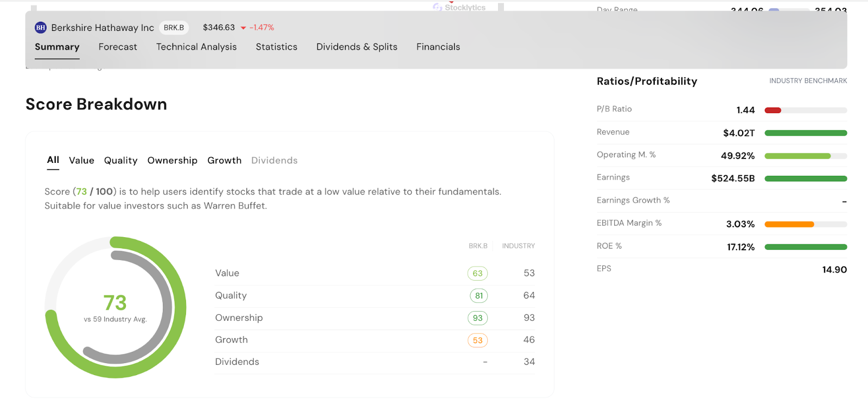This screenshot has width=868, height=412.
Task: Open the Summary tab
Action: [57, 47]
